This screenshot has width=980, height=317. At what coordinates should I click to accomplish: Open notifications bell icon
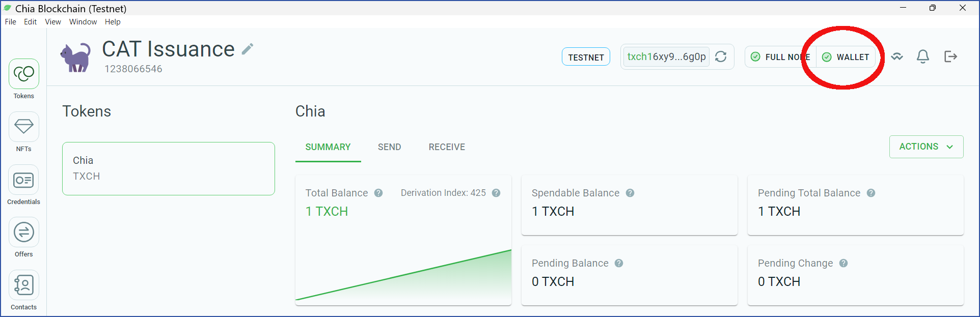[x=923, y=56]
